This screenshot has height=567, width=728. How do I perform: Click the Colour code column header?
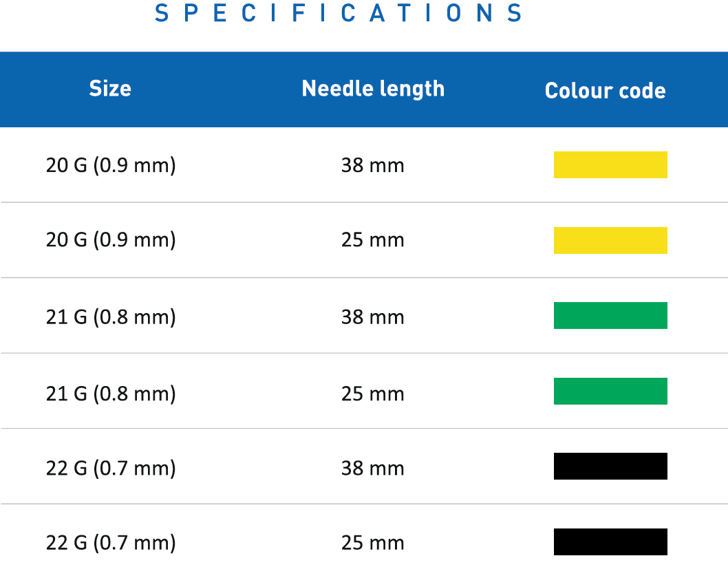click(605, 91)
